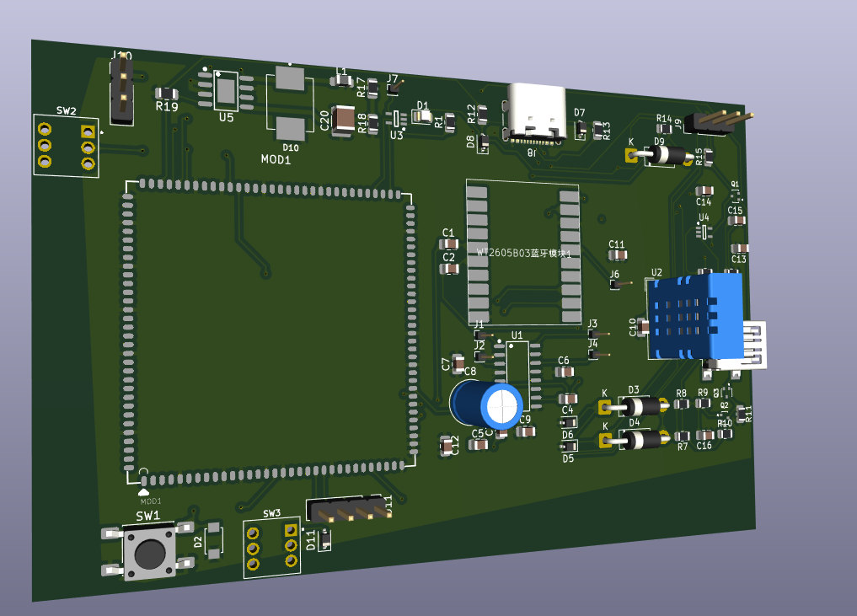Click the SW1 tactile push button
The image size is (857, 616).
tap(148, 552)
